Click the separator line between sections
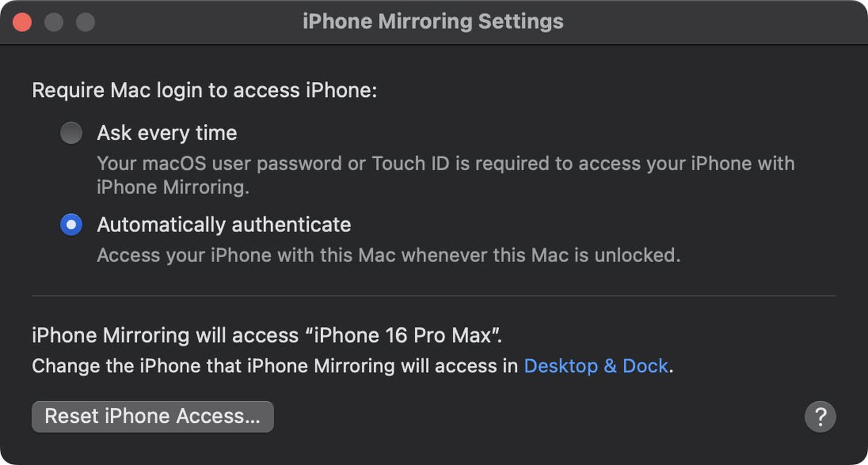 click(434, 295)
